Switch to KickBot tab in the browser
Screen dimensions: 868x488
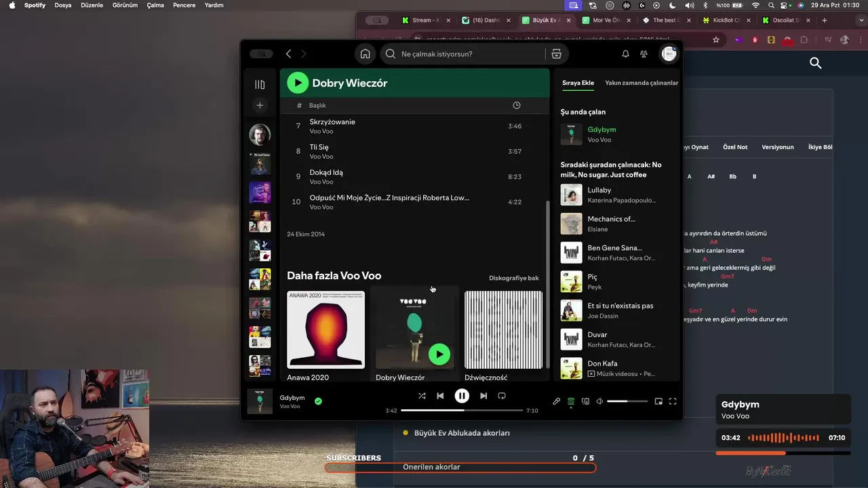[x=726, y=20]
